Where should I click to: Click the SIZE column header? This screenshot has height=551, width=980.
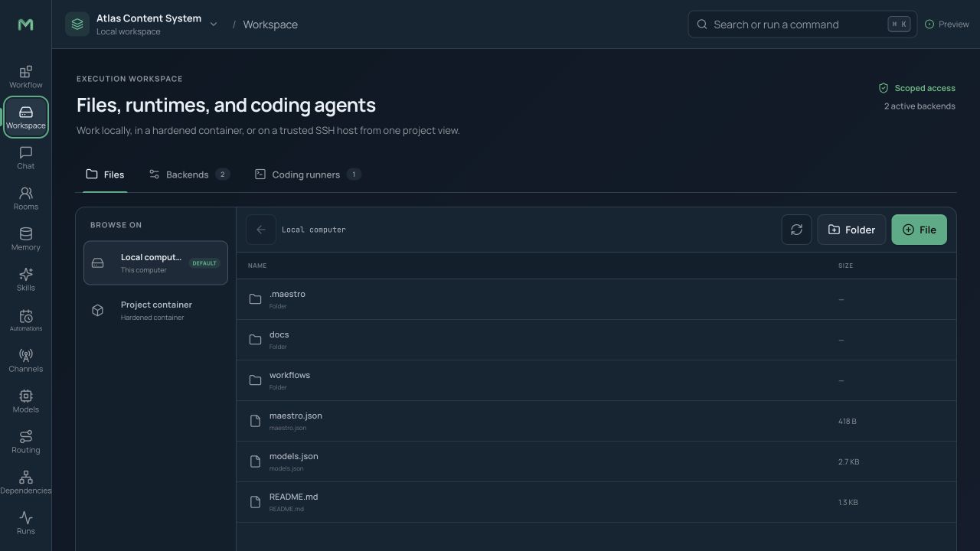pyautogui.click(x=845, y=266)
